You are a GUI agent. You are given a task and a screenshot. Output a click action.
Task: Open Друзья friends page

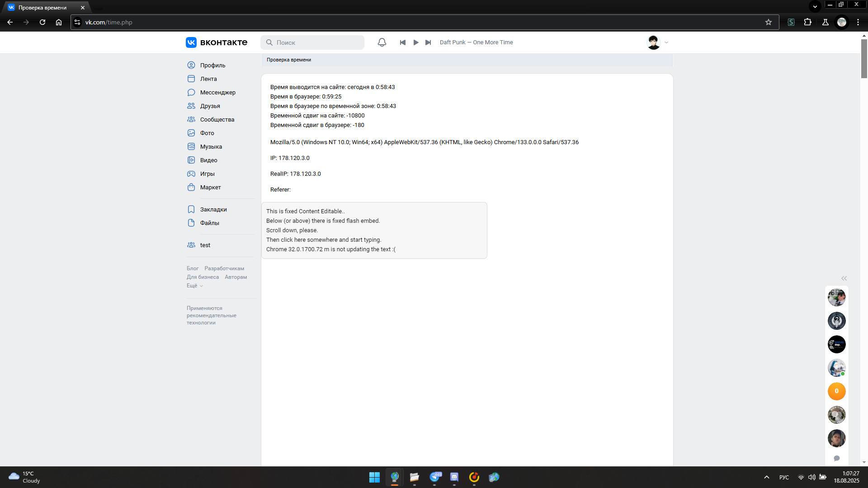pos(210,106)
